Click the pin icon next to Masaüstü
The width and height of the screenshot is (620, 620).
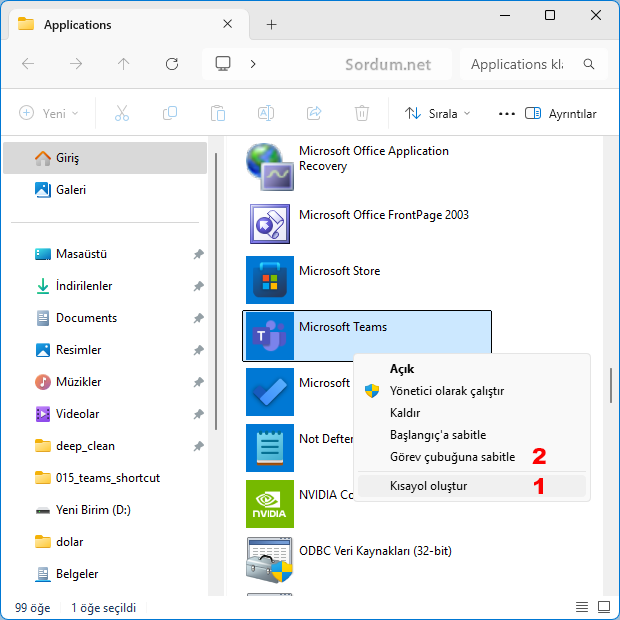pyautogui.click(x=198, y=254)
